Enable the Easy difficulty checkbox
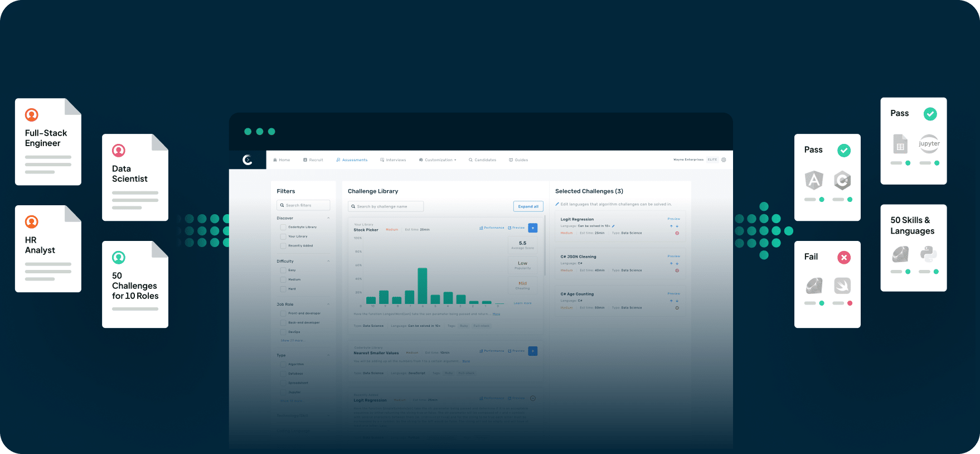 (283, 270)
